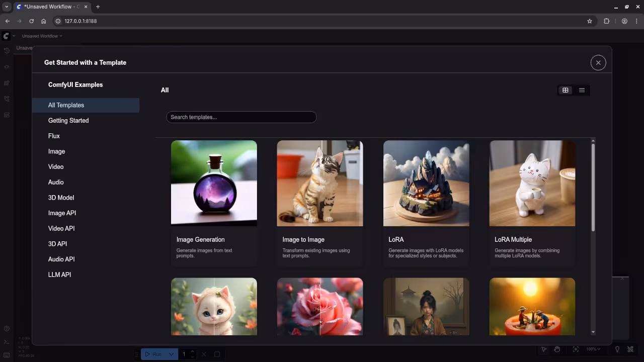Activate the hand pan mode icon
Screen dimensions: 644x362
coord(557,349)
